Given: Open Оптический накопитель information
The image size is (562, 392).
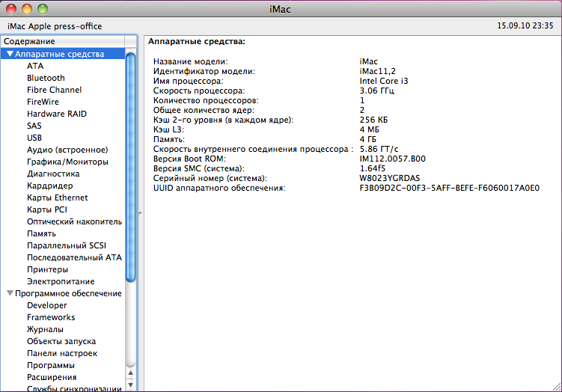Looking at the screenshot, I should (74, 221).
